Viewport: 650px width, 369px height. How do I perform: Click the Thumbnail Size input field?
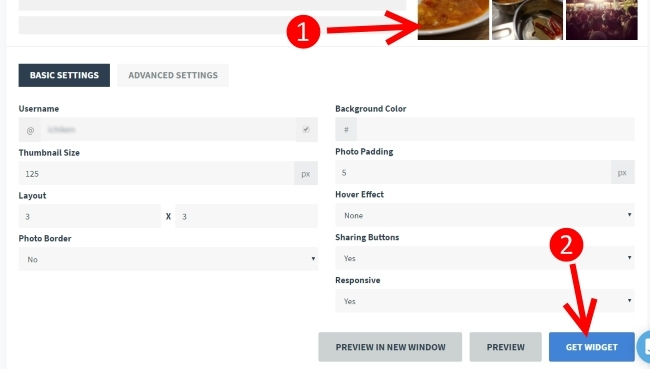156,173
